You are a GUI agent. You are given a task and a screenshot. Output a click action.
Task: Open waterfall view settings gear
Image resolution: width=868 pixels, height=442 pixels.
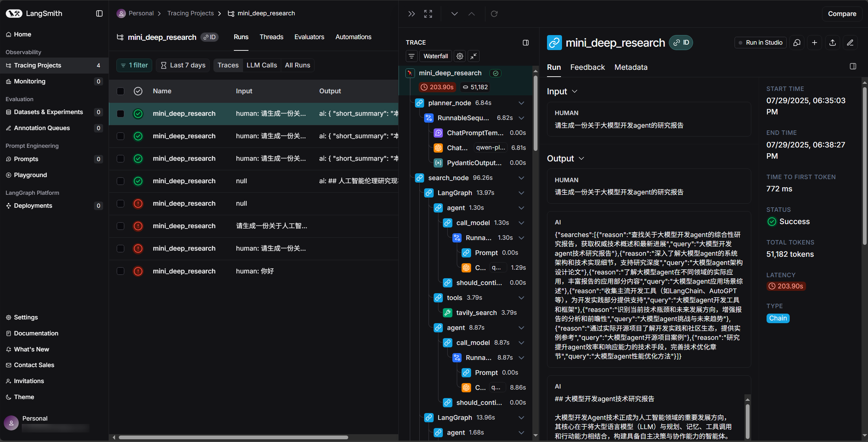(460, 56)
